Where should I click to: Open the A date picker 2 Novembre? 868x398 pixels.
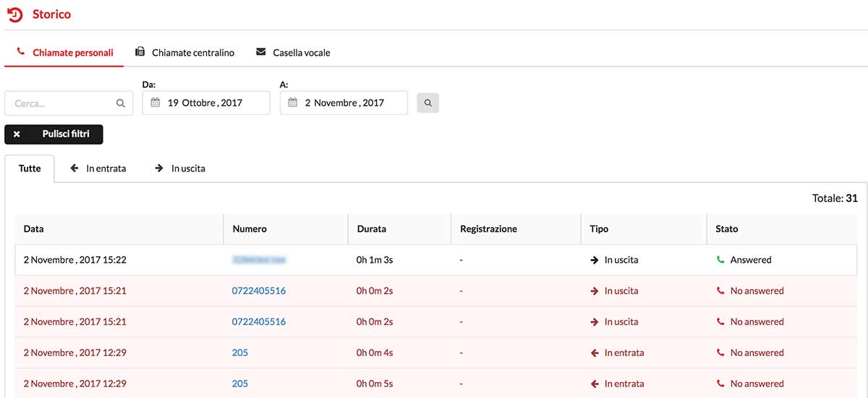(x=344, y=103)
